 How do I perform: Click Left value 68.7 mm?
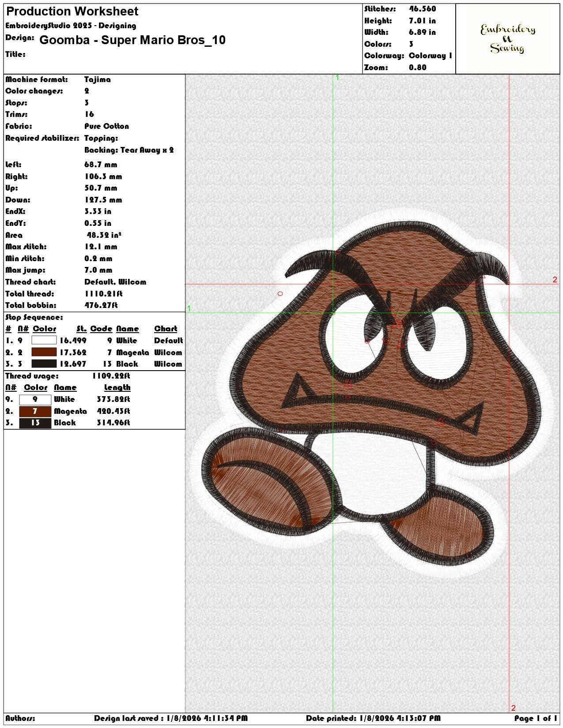click(x=101, y=165)
